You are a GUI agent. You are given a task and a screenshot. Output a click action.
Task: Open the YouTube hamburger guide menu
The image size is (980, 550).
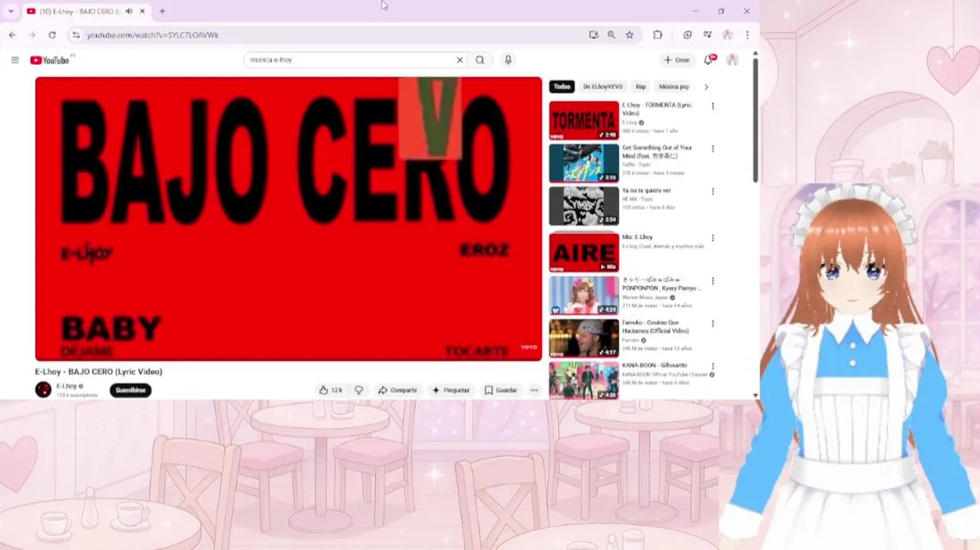click(x=15, y=60)
